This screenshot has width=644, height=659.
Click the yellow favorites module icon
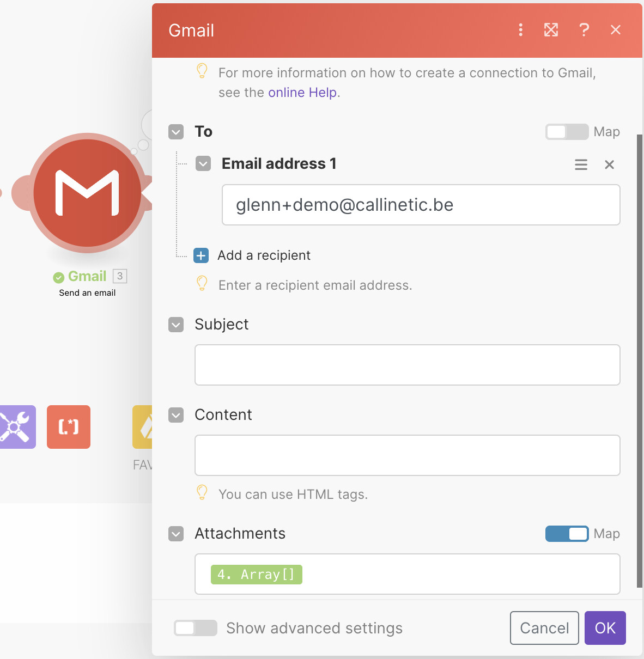click(x=143, y=427)
